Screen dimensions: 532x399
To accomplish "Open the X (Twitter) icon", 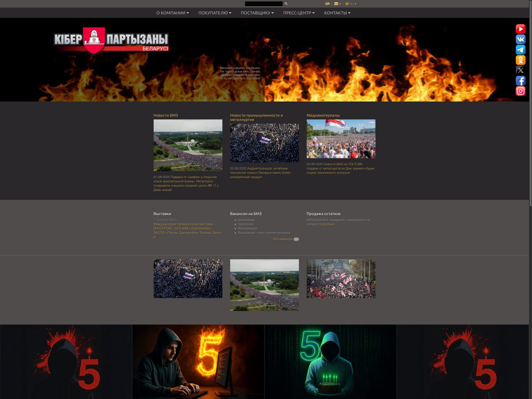I will click(x=520, y=70).
